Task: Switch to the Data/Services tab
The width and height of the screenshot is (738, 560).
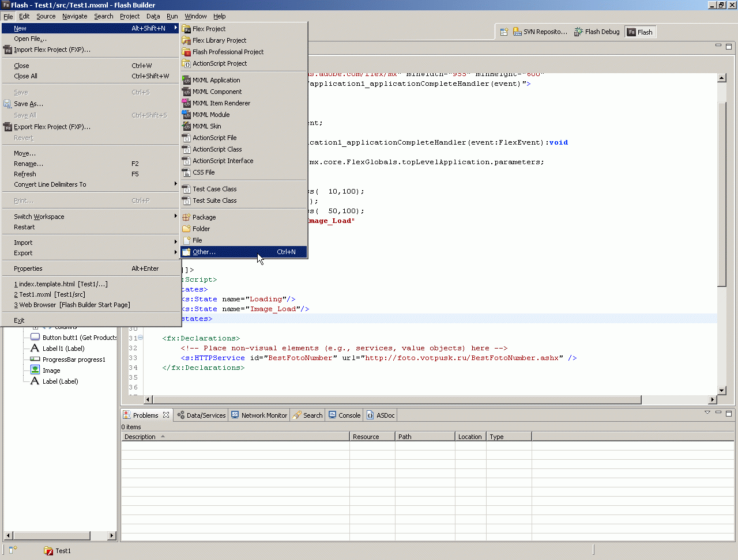Action: [x=201, y=415]
